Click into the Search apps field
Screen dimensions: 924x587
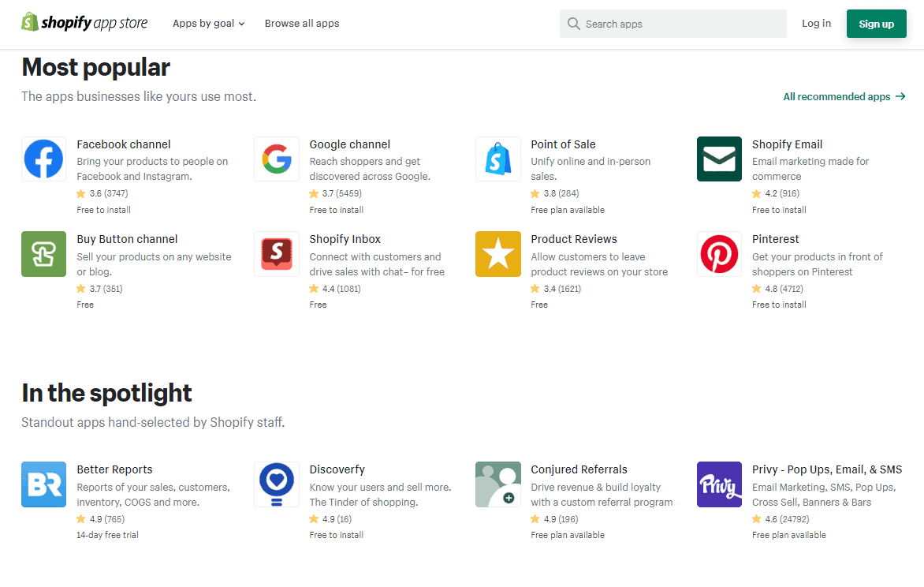(673, 24)
